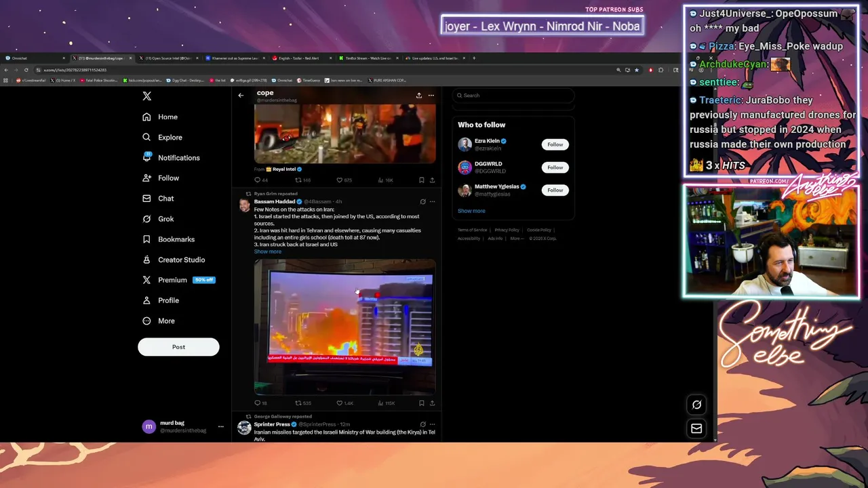Open the Privacy Policy link
This screenshot has height=488, width=868.
pos(507,230)
